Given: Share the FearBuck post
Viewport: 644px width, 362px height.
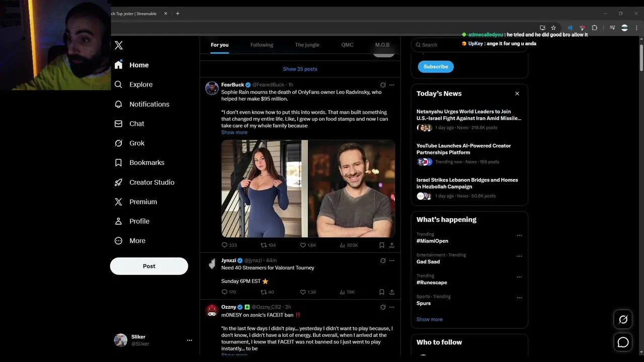Looking at the screenshot, I should [x=392, y=245].
